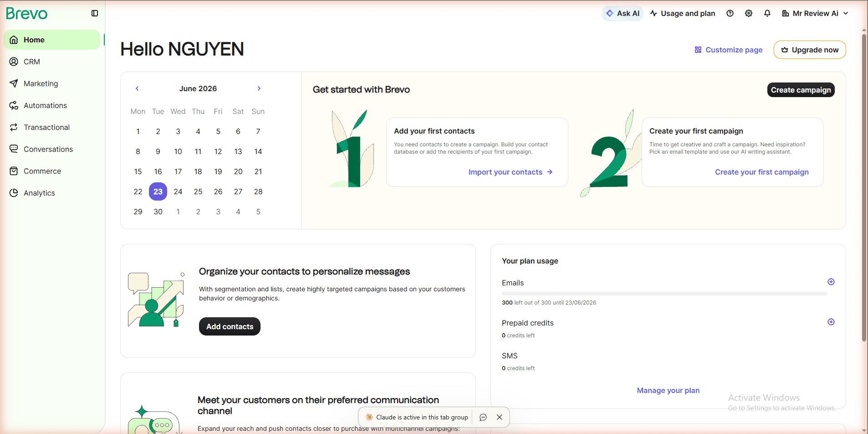The width and height of the screenshot is (868, 434).
Task: Open the Marketing menu item
Action: pyautogui.click(x=52, y=83)
